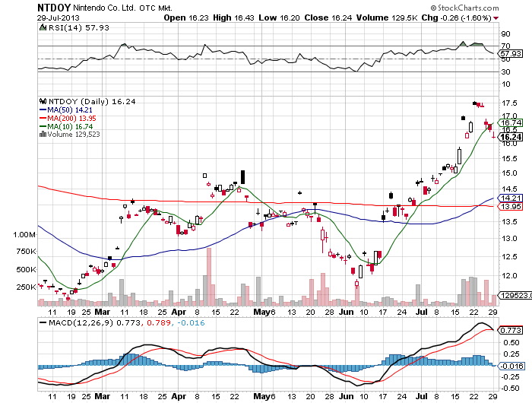Viewport: 532px width, 403px height.
Task: Click the 'MA(10) 16.74' legend text
Action: (70, 126)
